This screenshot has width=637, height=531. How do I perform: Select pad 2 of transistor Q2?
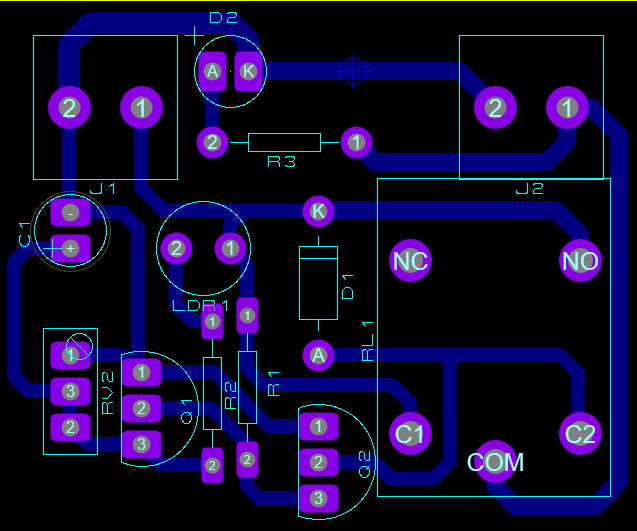pyautogui.click(x=318, y=462)
